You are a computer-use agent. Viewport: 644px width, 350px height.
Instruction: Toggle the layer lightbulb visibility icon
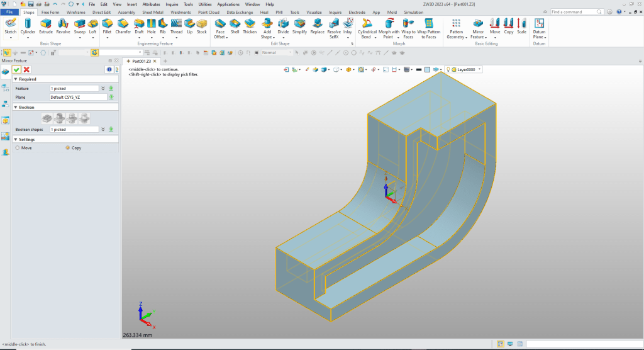tap(448, 69)
